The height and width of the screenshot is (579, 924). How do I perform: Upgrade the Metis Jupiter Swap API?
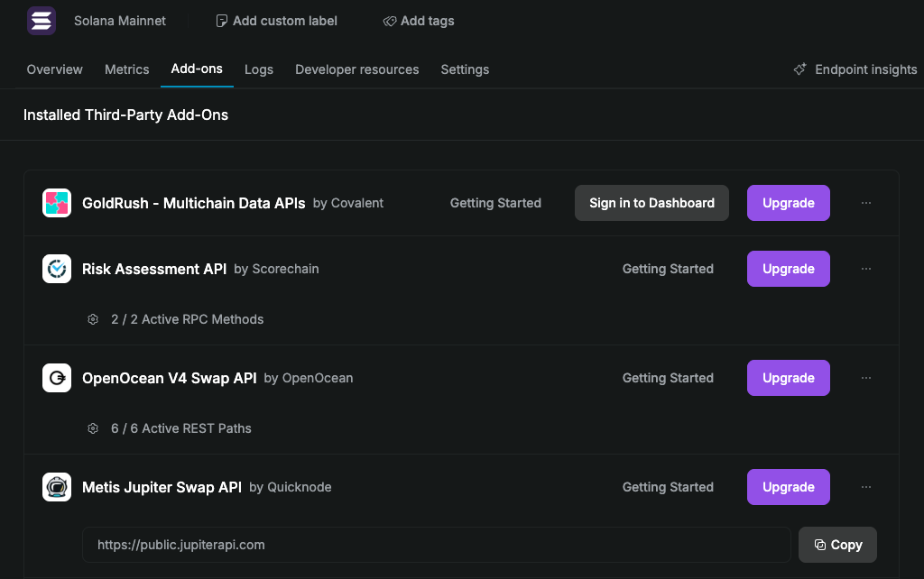pos(789,487)
